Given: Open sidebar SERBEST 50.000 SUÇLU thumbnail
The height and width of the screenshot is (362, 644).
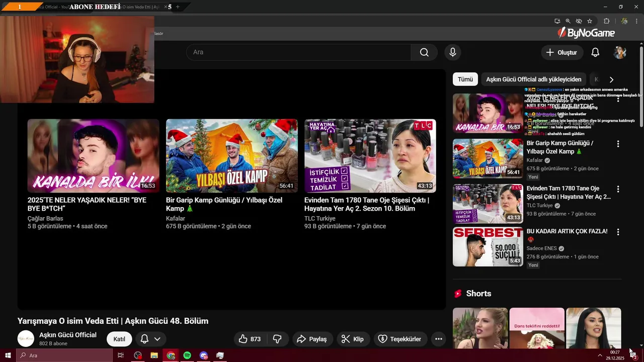Looking at the screenshot, I should (488, 247).
